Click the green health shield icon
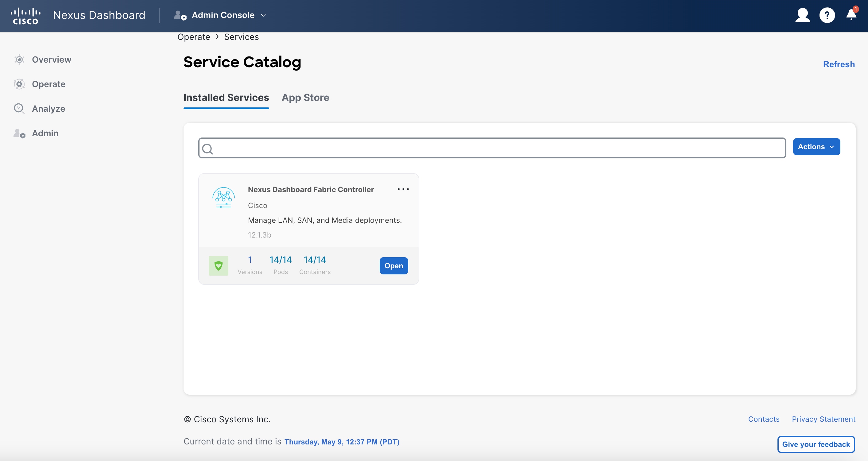This screenshot has width=868, height=461. coord(218,265)
